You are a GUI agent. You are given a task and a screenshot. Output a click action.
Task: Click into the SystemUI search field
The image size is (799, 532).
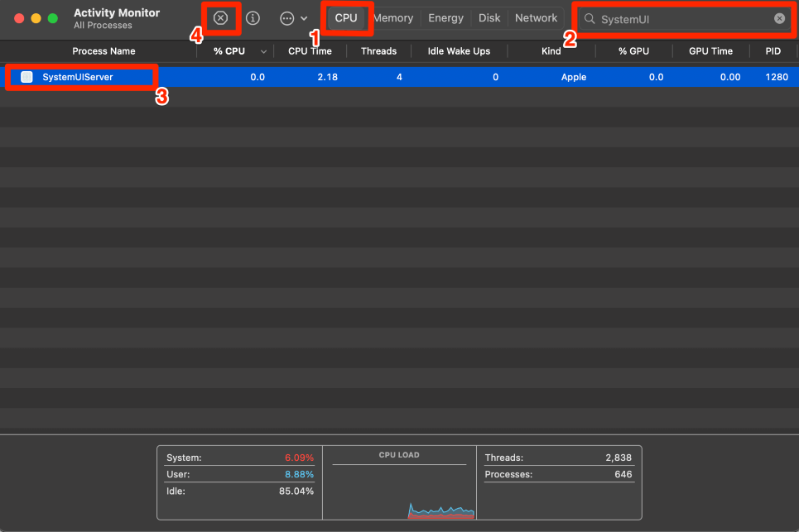pos(683,18)
